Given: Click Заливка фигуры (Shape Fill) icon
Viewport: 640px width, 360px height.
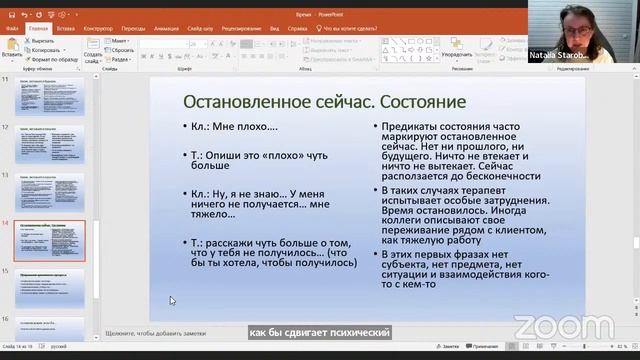Looking at the screenshot, I should 503,40.
